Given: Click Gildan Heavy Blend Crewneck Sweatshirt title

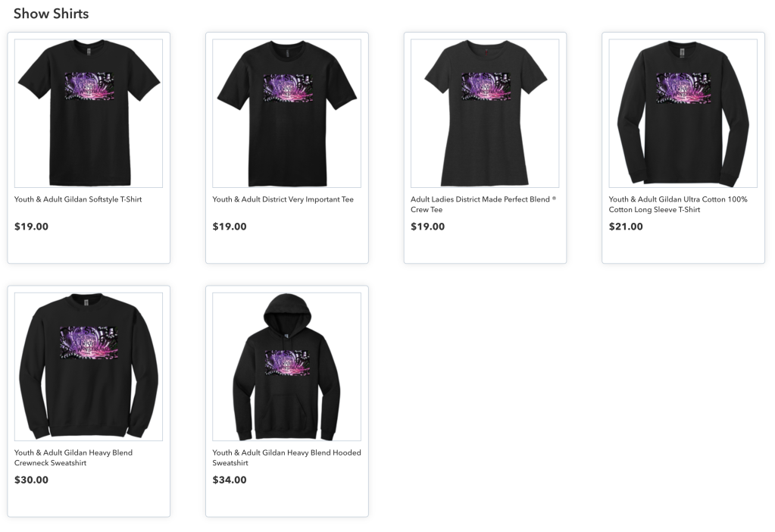Looking at the screenshot, I should pyautogui.click(x=73, y=458).
